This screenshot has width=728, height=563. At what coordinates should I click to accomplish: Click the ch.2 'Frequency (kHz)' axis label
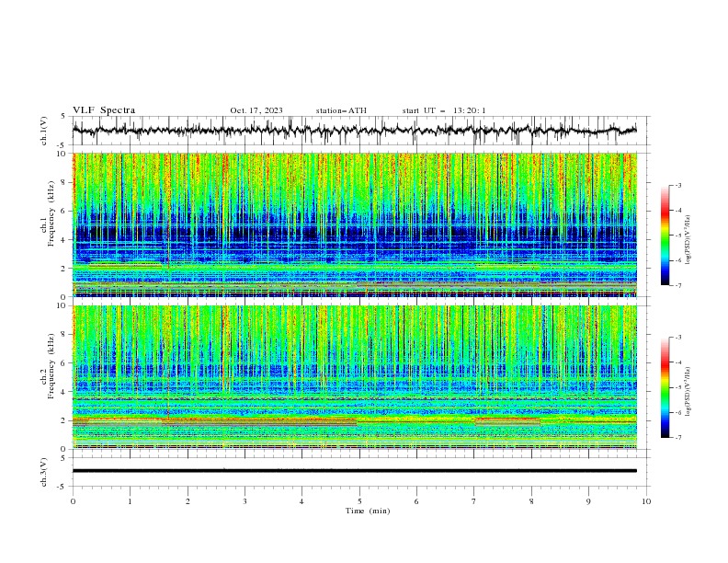[51, 365]
